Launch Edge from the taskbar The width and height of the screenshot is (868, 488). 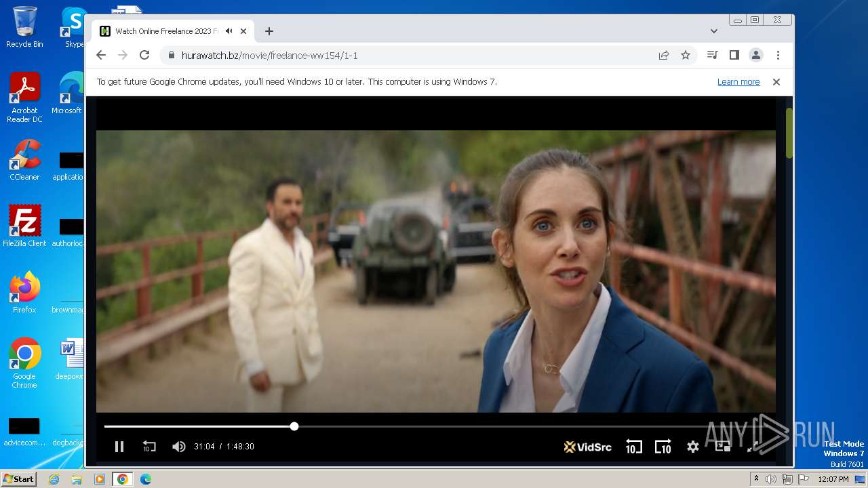[x=145, y=479]
